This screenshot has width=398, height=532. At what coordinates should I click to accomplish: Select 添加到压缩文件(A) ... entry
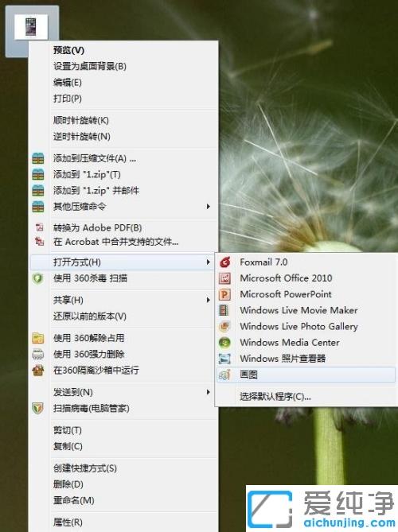95,158
